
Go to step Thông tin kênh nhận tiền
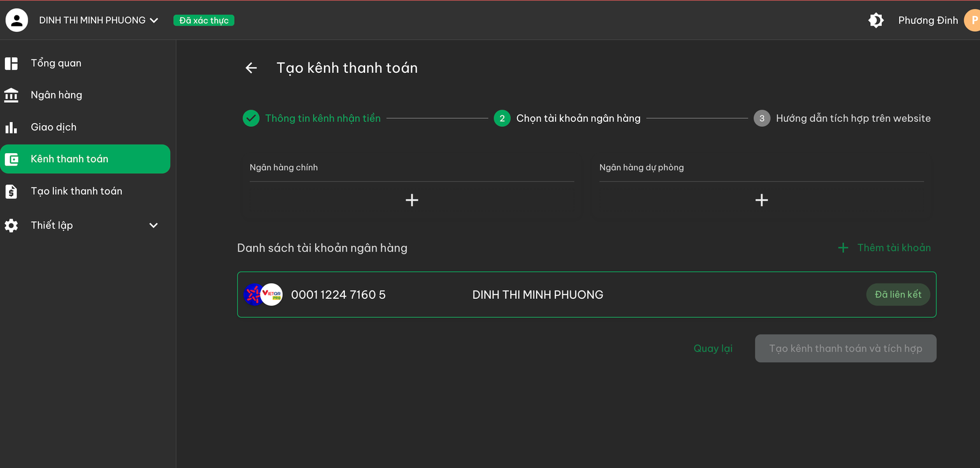click(323, 118)
